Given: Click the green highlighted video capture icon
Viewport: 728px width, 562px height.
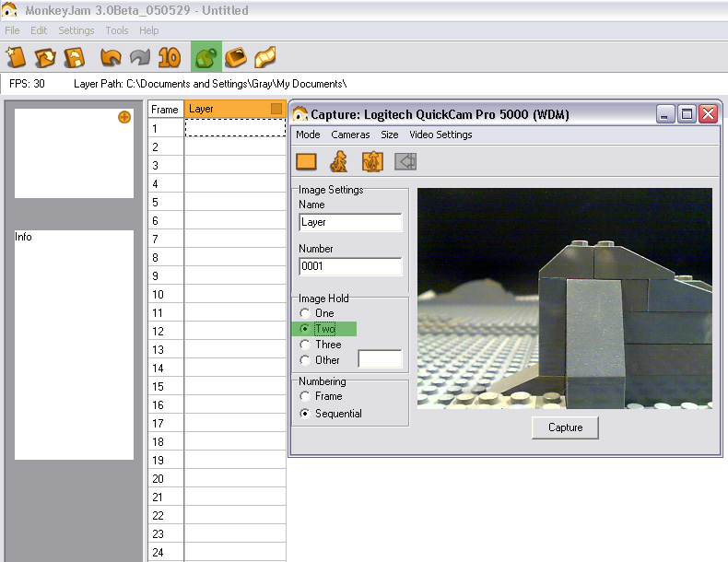Looking at the screenshot, I should 205,57.
